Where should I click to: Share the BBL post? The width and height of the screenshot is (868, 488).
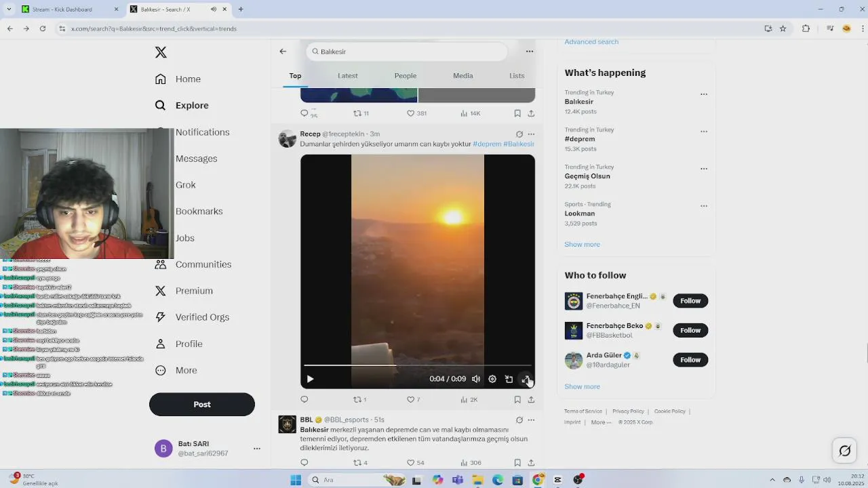point(531,463)
